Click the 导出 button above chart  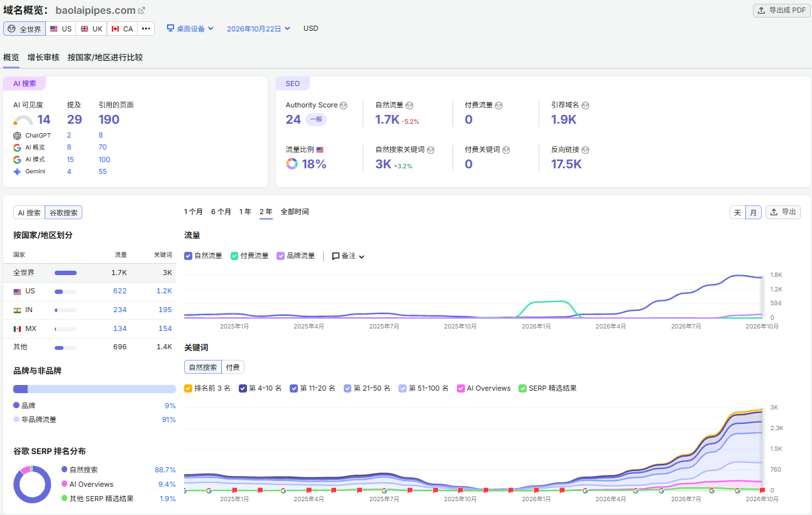point(783,212)
